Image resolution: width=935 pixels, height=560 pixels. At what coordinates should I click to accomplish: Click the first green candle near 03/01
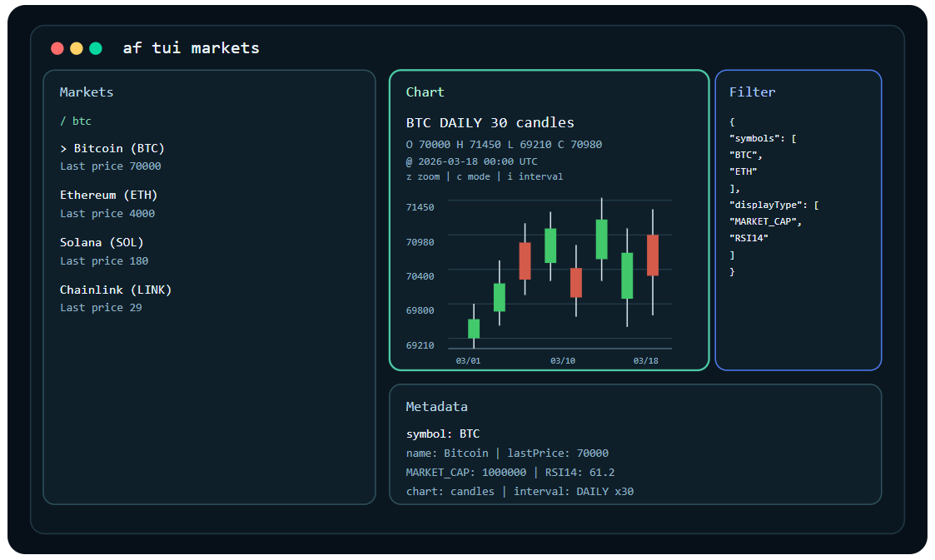point(474,329)
